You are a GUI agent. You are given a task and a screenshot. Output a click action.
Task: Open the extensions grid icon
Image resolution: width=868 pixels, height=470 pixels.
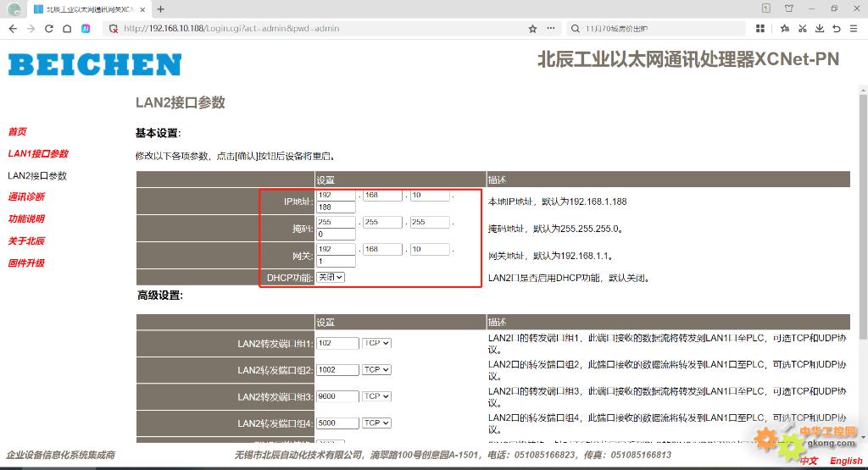(x=760, y=28)
